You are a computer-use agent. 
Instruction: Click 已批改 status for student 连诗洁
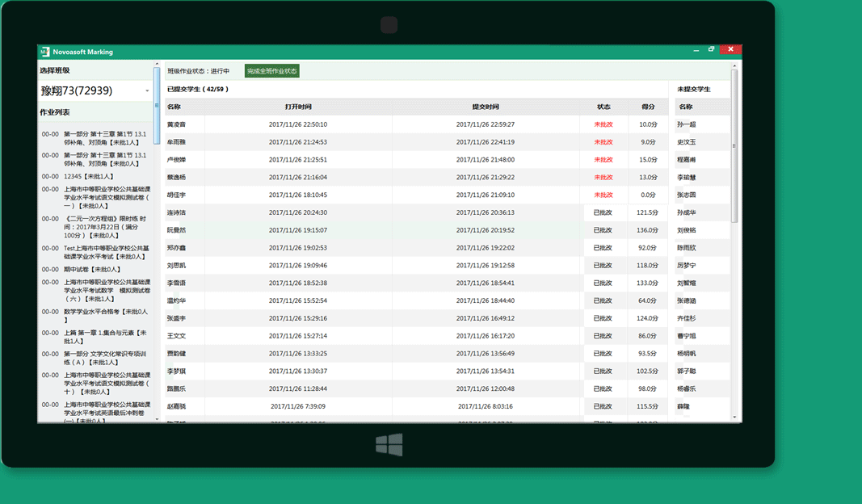pos(603,212)
